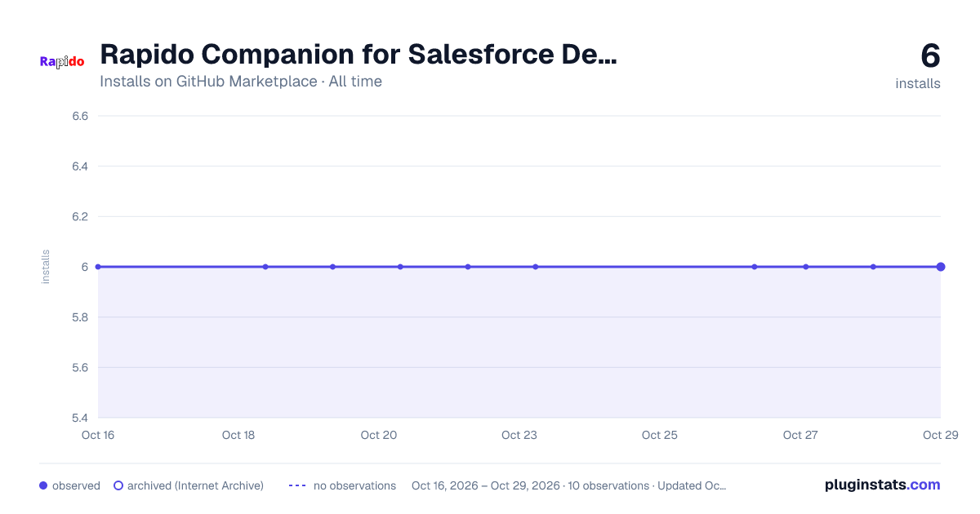
Task: Click the rotated 'installs' y-axis title
Action: 46,267
